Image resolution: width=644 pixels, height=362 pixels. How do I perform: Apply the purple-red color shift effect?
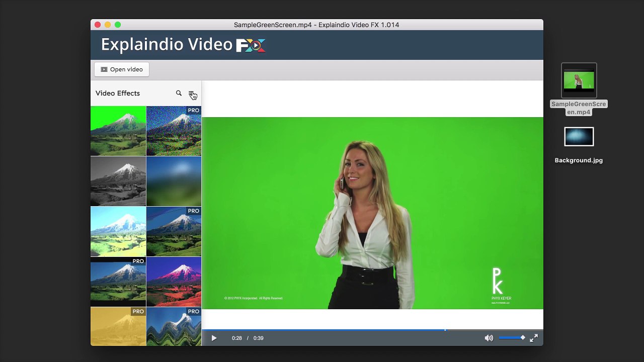tap(174, 282)
